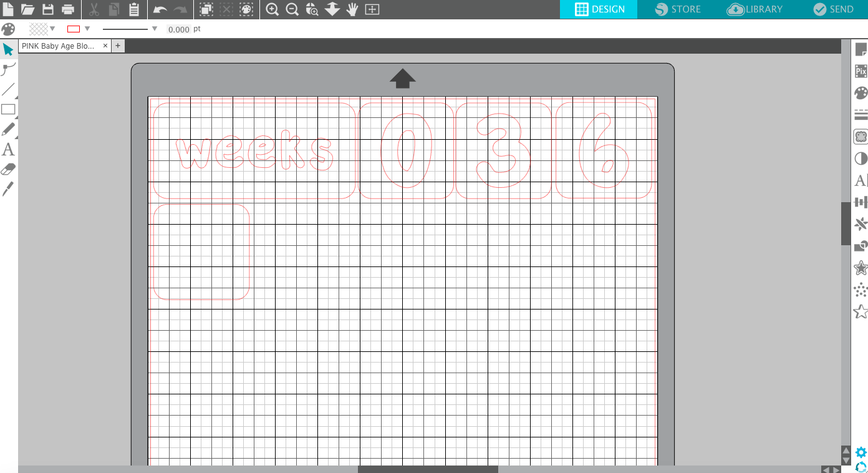868x473 pixels.
Task: Click the Deselect All icon
Action: pos(226,9)
